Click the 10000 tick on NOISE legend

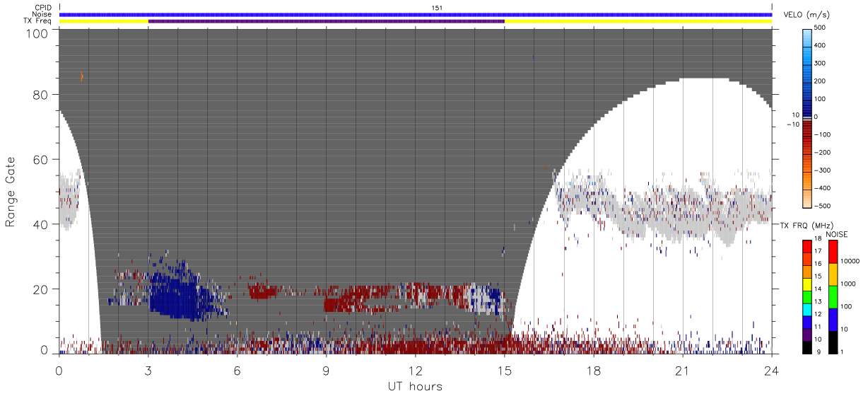pos(850,261)
